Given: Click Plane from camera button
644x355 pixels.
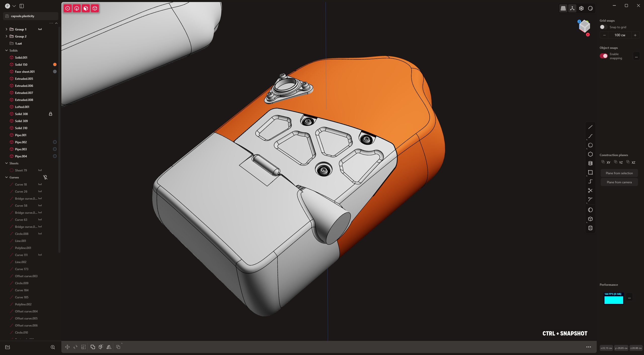Looking at the screenshot, I should (x=619, y=182).
